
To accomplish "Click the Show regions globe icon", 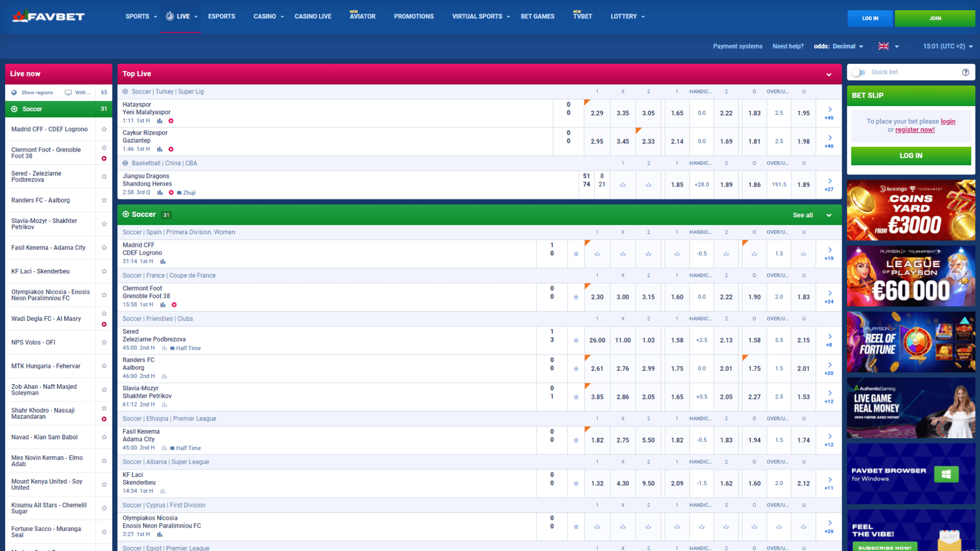I will (x=14, y=92).
